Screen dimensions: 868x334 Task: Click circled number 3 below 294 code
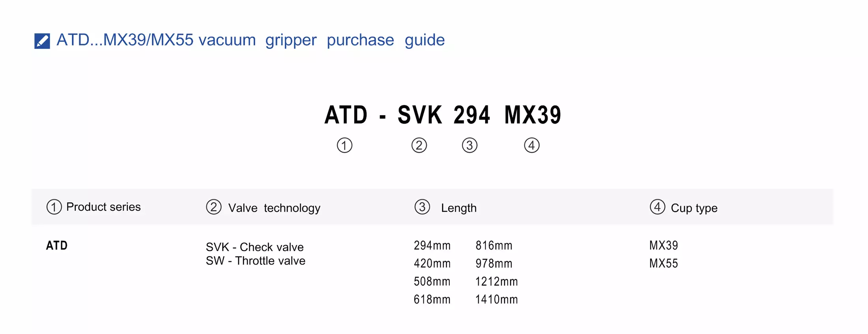470,145
